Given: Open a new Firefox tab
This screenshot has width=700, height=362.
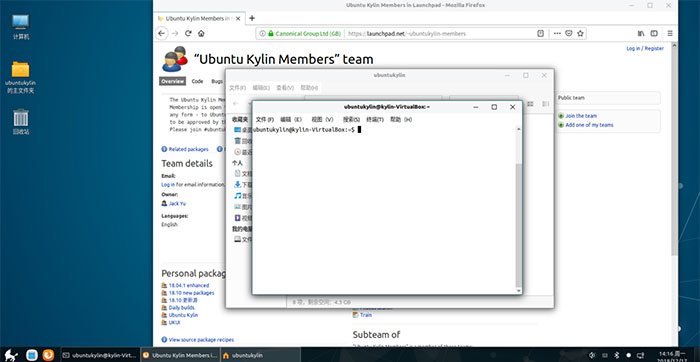Looking at the screenshot, I should (252, 18).
